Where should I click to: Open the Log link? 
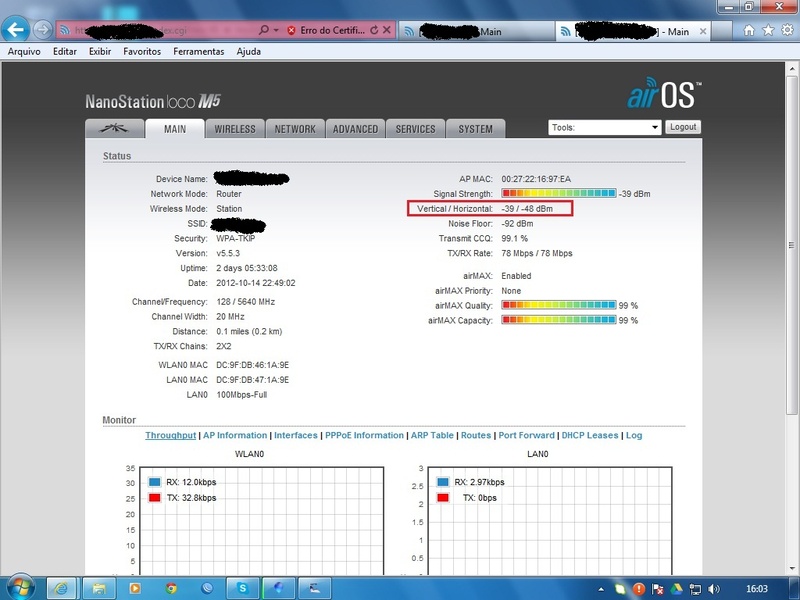pyautogui.click(x=634, y=435)
